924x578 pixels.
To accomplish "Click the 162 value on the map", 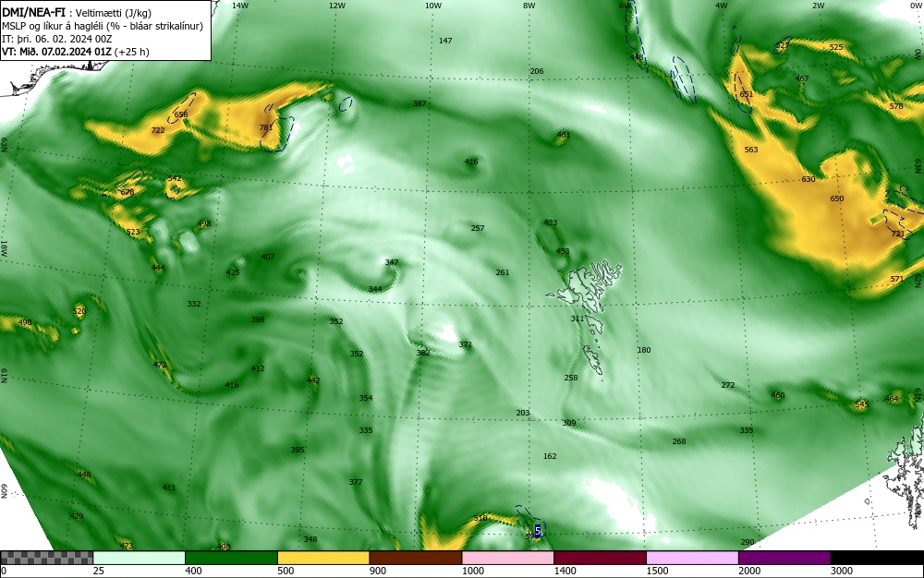I will pos(550,455).
